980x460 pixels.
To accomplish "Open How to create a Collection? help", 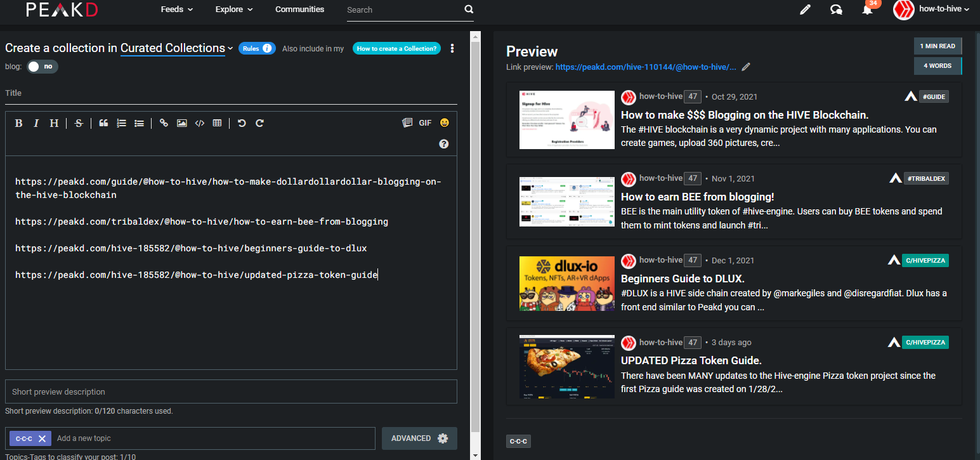I will [396, 48].
